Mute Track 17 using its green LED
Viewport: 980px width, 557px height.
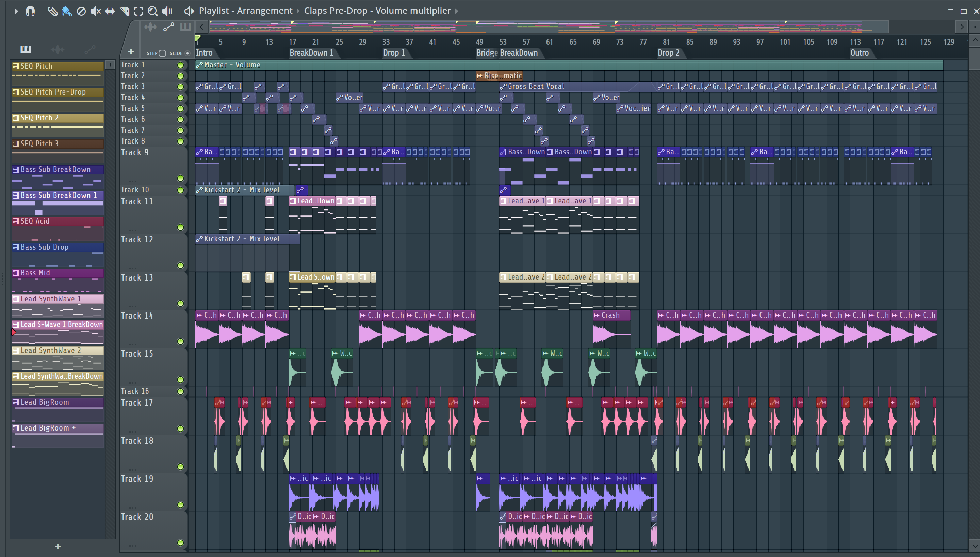[180, 428]
